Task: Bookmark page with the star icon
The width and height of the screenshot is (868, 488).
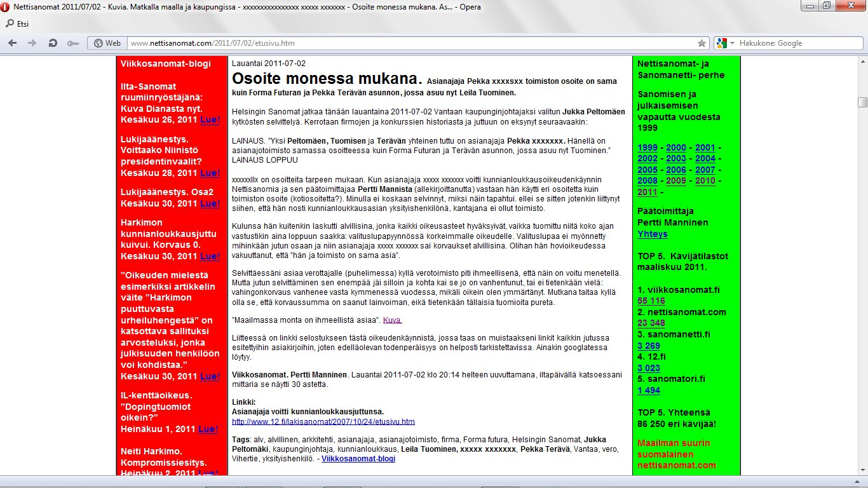Action: 702,43
